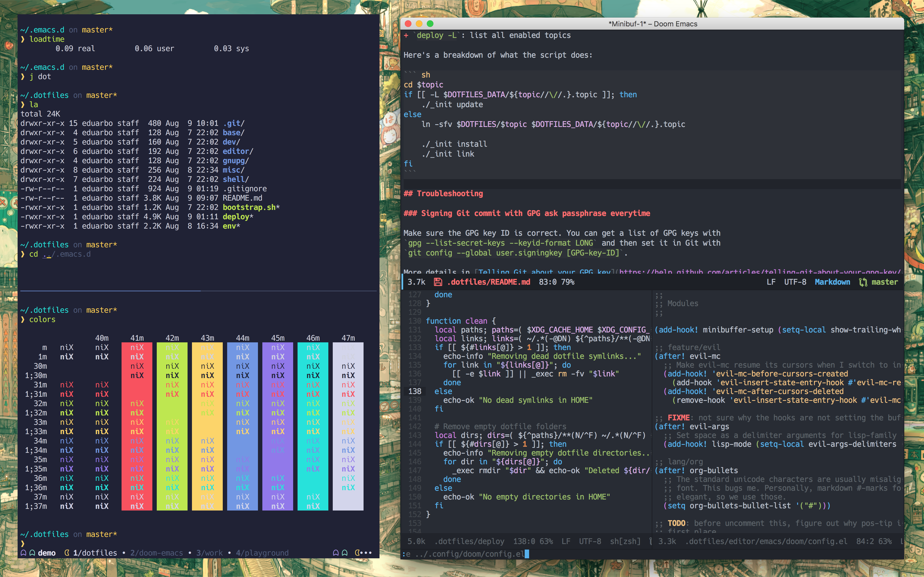
Task: Click the sh[zsh] mode label in deploy modeline
Action: (x=625, y=541)
